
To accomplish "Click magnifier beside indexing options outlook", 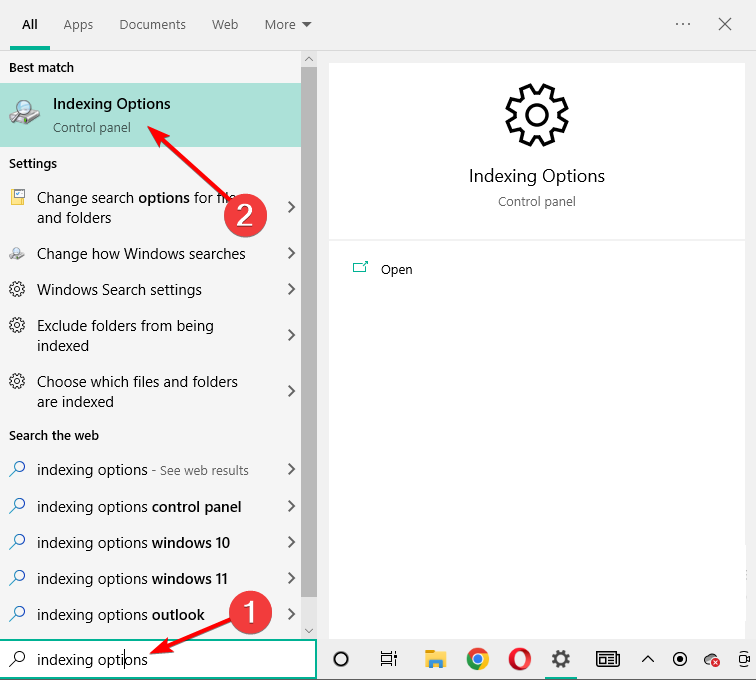I will 17,614.
